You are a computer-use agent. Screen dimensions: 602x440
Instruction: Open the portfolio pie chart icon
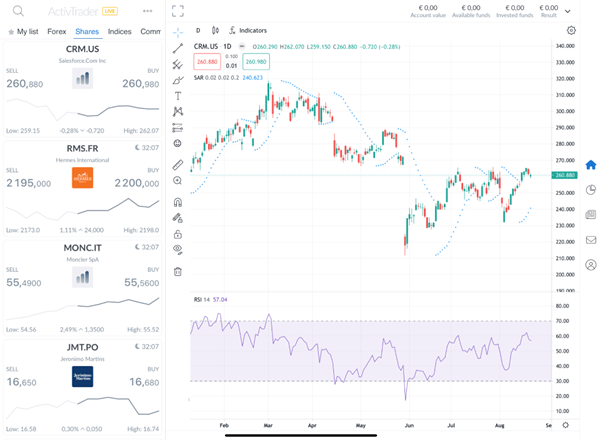[590, 190]
